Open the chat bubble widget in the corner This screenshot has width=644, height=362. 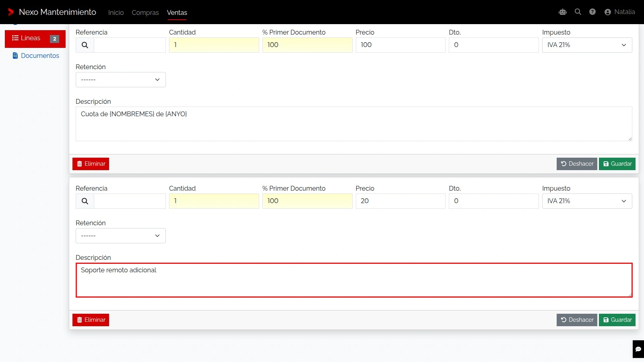[638, 349]
